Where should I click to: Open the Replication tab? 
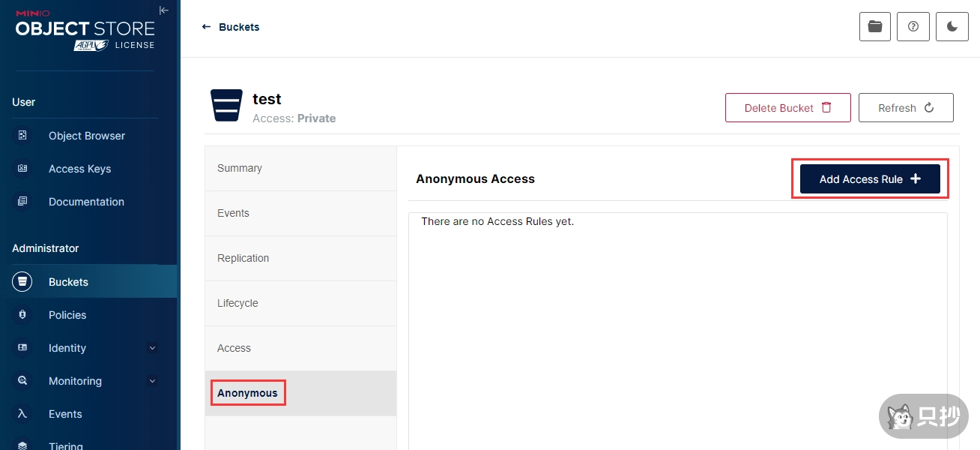243,258
